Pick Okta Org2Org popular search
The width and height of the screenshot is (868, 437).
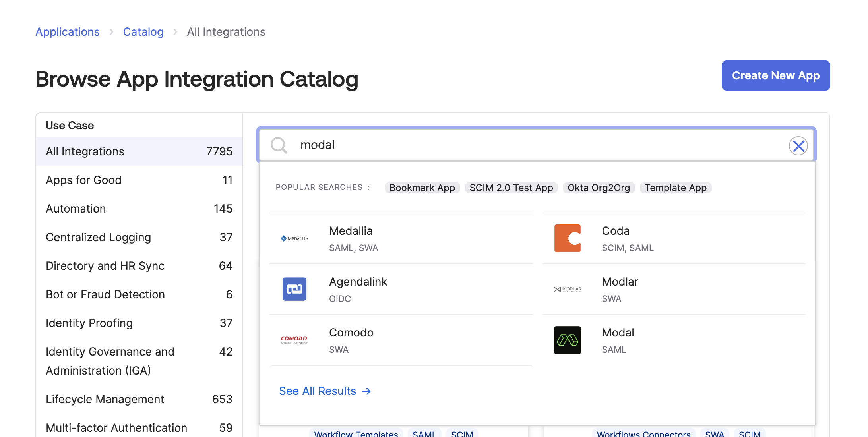coord(599,188)
